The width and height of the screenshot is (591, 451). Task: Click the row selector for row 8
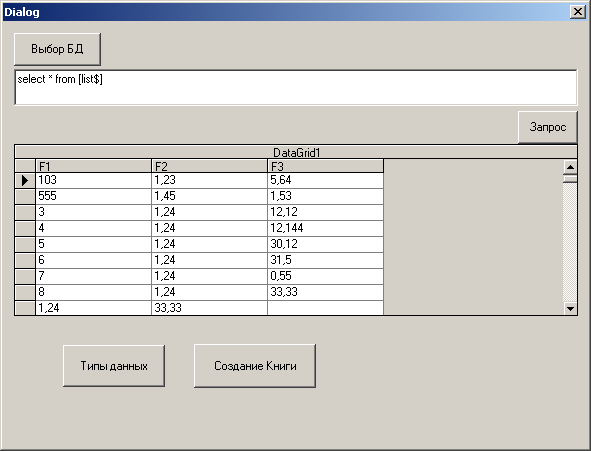pyautogui.click(x=25, y=292)
